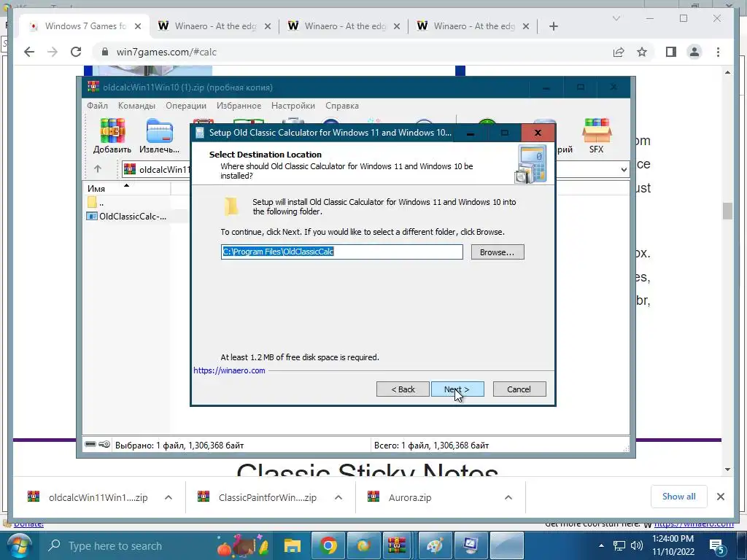The width and height of the screenshot is (747, 560).
Task: Toggle the Chrome side panel
Action: (x=671, y=52)
